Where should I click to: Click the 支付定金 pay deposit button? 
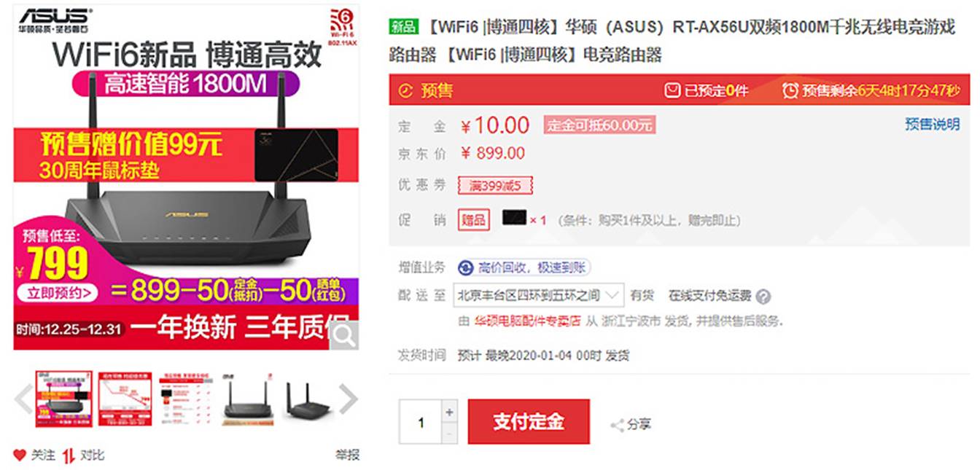[x=529, y=422]
